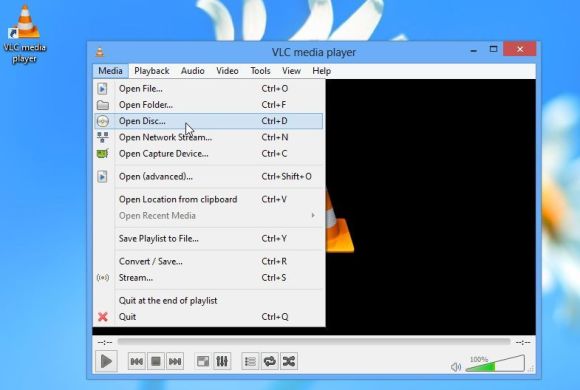The image size is (580, 390).
Task: Toggle shuffle random playback button
Action: pos(289,361)
